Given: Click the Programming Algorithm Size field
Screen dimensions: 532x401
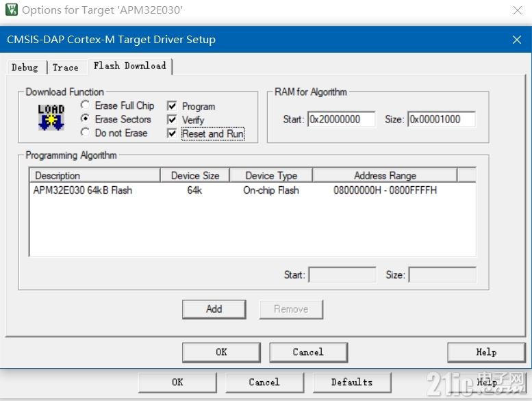Looking at the screenshot, I should [x=442, y=274].
